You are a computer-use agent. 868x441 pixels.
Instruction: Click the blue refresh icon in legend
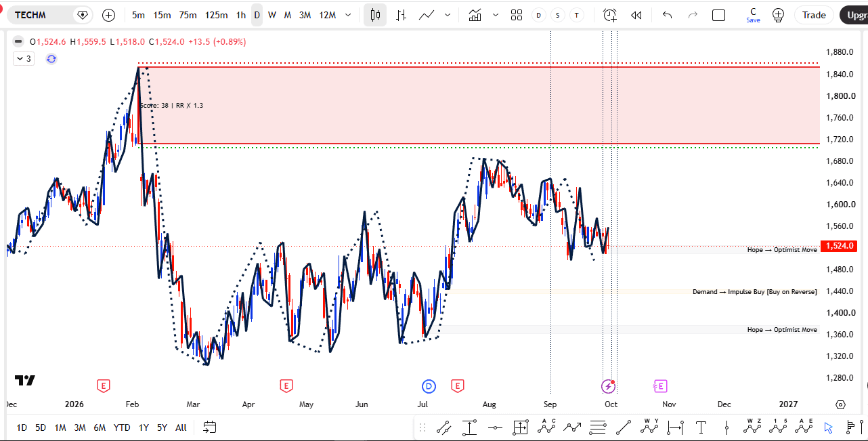[x=51, y=59]
